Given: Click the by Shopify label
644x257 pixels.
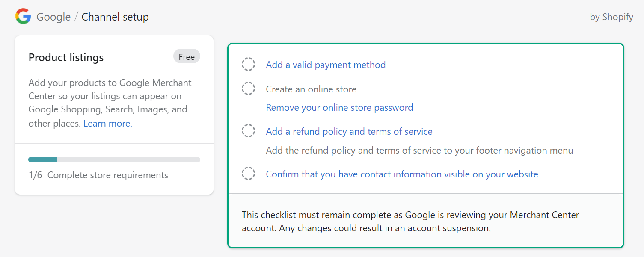Looking at the screenshot, I should (x=611, y=17).
